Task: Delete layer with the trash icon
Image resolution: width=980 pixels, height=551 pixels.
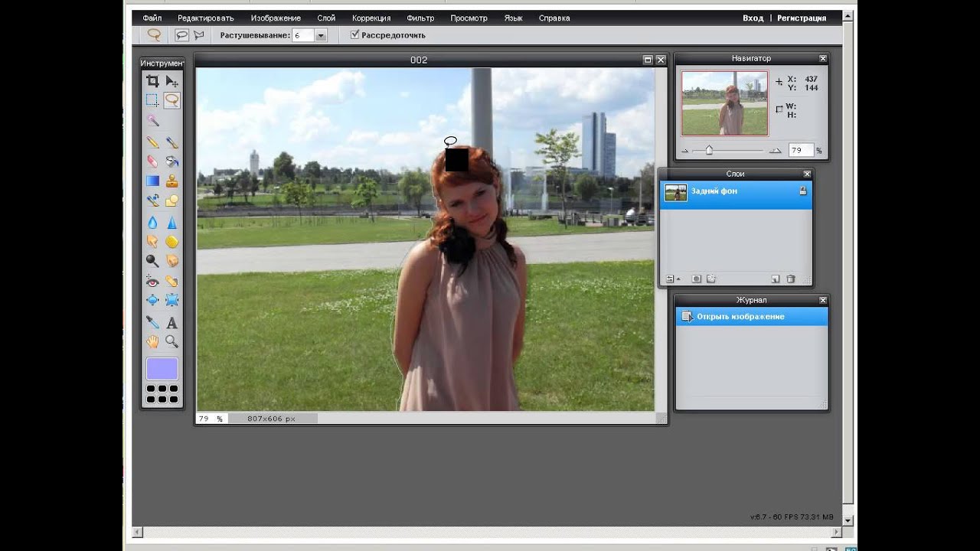Action: [791, 279]
